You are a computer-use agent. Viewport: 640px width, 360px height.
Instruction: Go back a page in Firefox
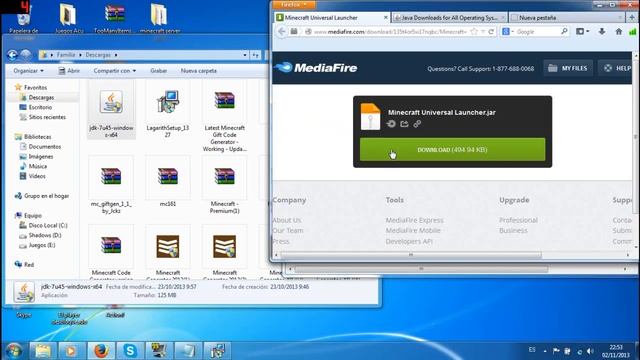(282, 31)
